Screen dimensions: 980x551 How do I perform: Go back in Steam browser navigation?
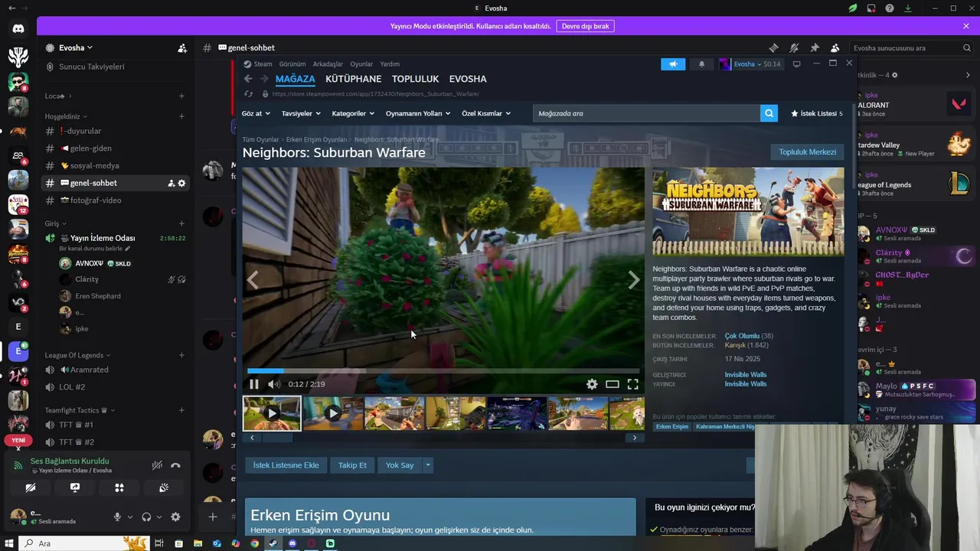pyautogui.click(x=248, y=79)
